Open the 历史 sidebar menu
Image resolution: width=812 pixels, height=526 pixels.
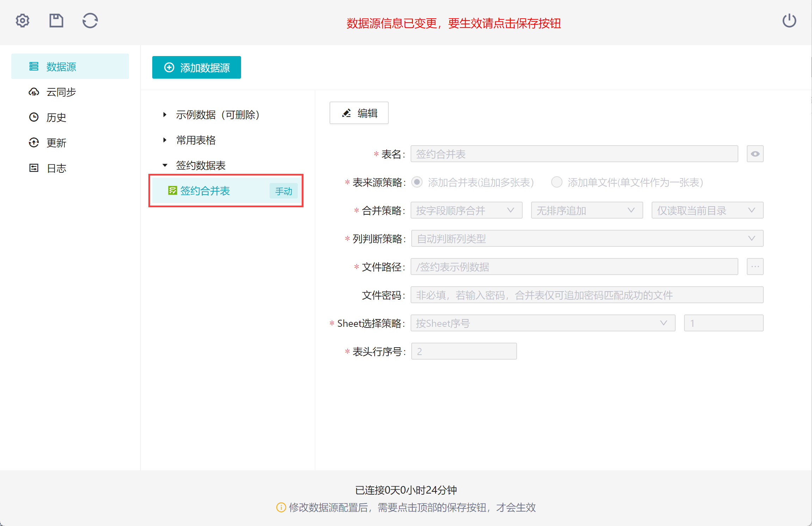pyautogui.click(x=56, y=117)
